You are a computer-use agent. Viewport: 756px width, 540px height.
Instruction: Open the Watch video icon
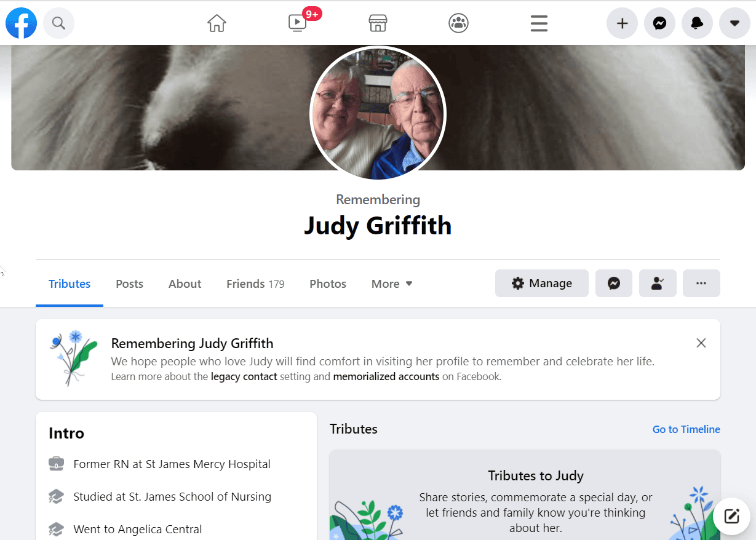297,23
